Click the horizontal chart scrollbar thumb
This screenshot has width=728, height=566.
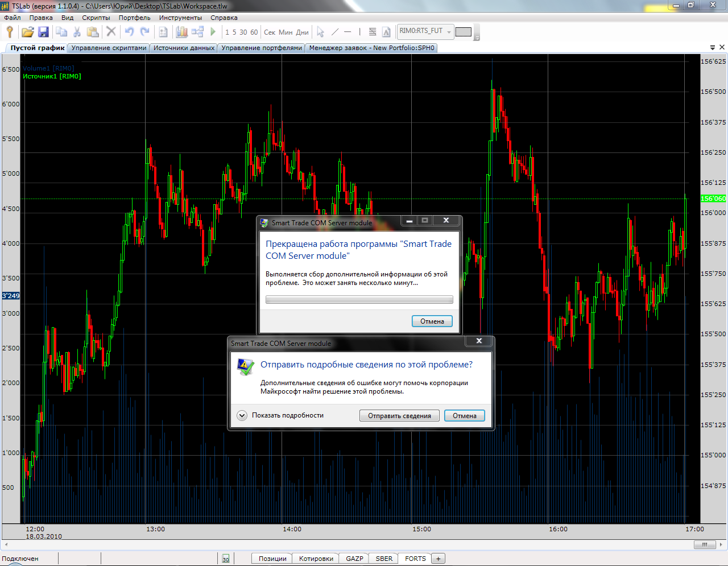coord(705,544)
